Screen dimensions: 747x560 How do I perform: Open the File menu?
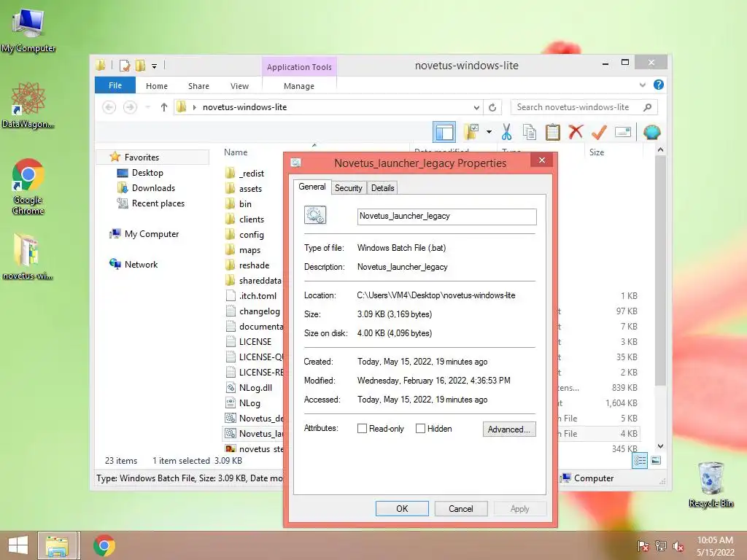click(115, 85)
